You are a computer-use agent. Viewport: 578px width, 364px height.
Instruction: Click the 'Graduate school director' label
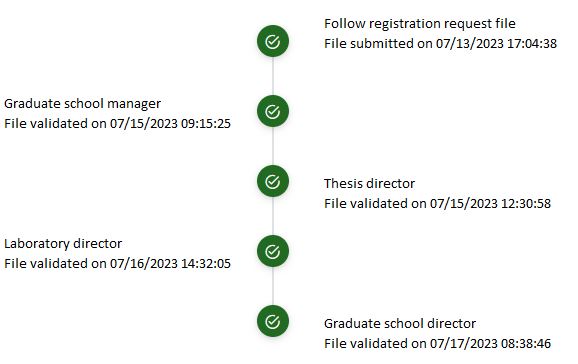click(x=400, y=323)
